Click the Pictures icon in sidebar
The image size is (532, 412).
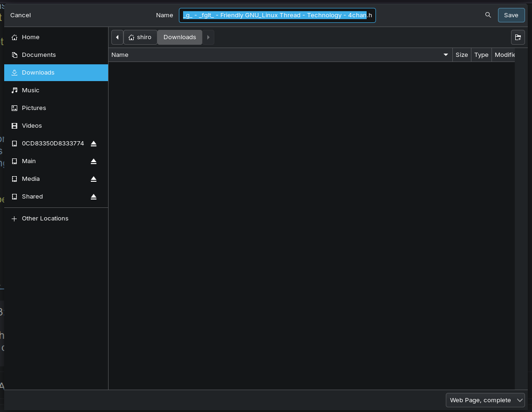[x=14, y=108]
